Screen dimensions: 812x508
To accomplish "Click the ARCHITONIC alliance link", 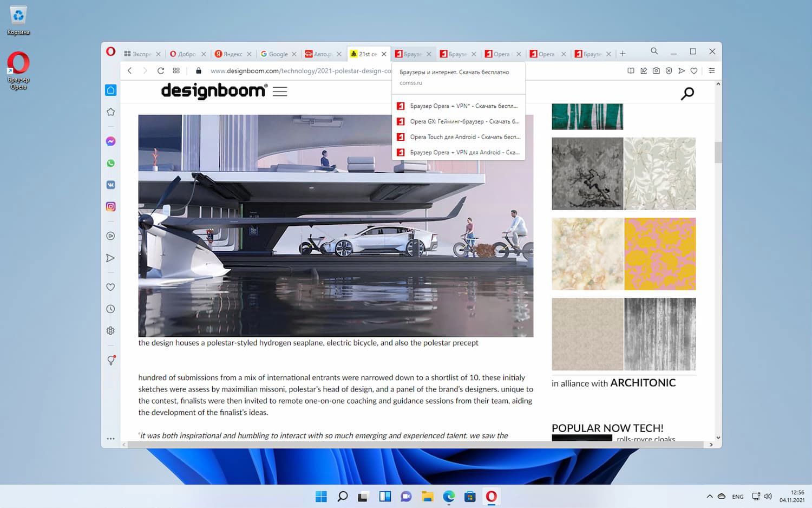I will [643, 383].
